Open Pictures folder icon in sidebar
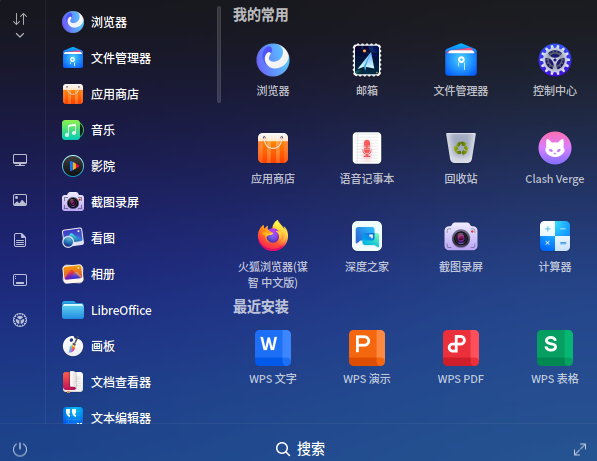597x461 pixels. click(20, 200)
